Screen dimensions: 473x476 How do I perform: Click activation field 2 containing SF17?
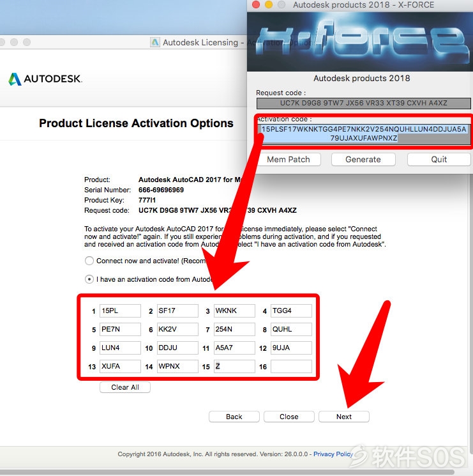pyautogui.click(x=177, y=311)
